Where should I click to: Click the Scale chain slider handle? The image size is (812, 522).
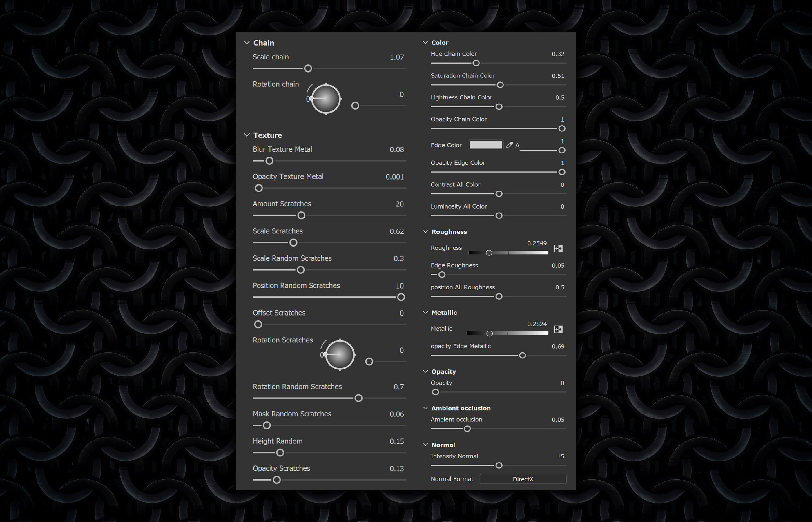[308, 68]
